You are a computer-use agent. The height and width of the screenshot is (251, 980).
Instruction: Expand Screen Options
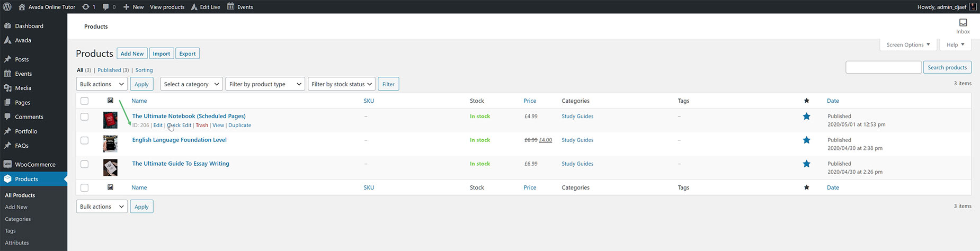pos(908,44)
